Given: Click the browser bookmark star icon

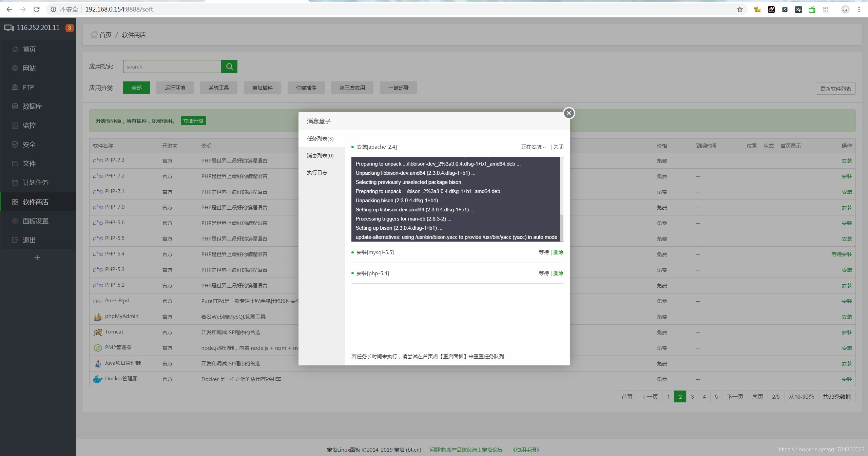Looking at the screenshot, I should [740, 9].
